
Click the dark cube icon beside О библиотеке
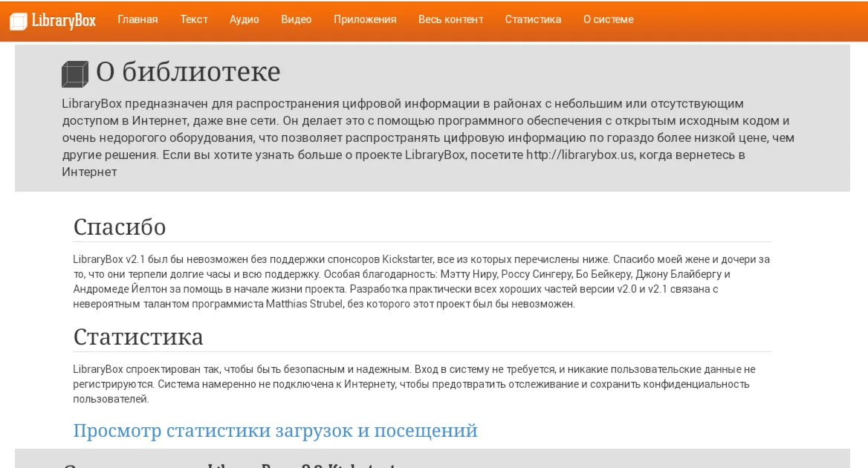coord(75,74)
